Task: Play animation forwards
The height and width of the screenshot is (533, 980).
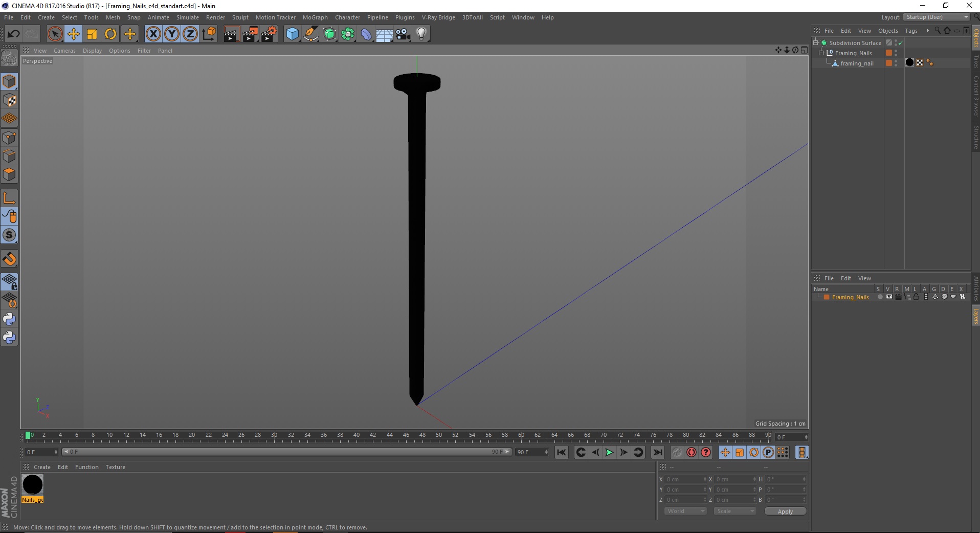Action: pos(609,452)
